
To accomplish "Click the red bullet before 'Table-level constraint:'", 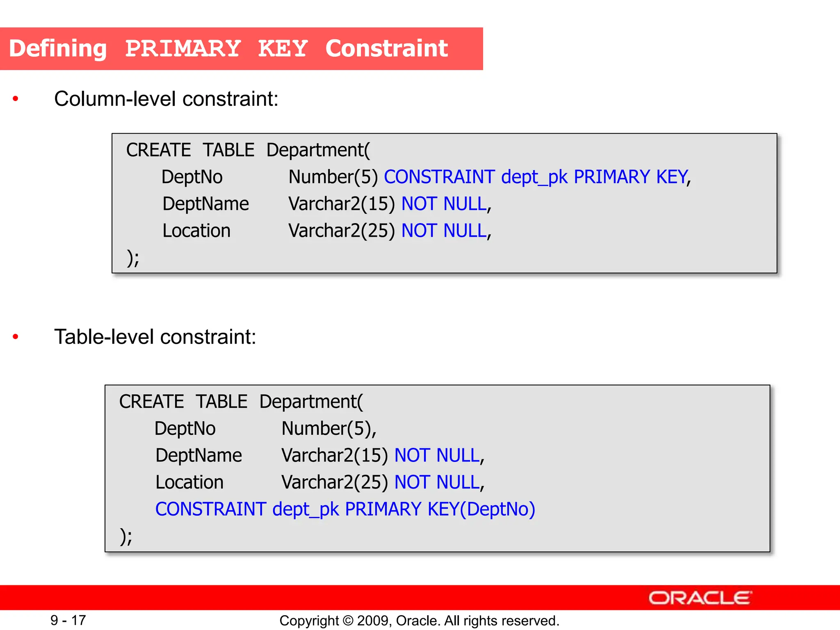I will click(x=16, y=337).
